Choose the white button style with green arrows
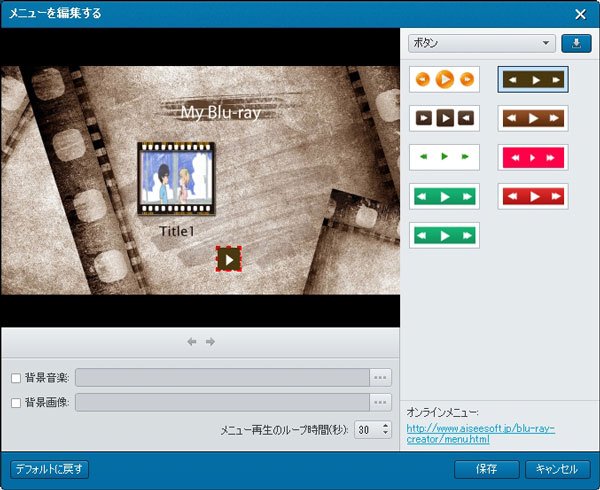 (444, 157)
